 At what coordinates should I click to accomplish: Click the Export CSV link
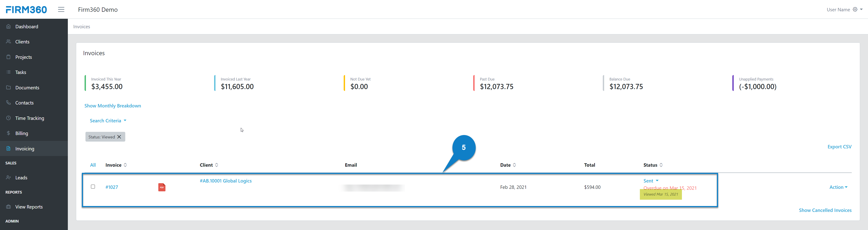click(x=839, y=147)
